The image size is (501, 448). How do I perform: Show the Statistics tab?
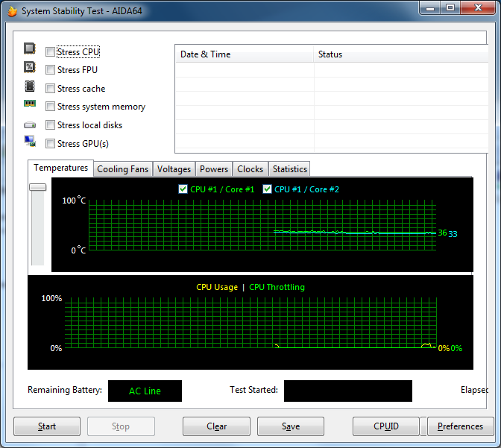pyautogui.click(x=290, y=169)
